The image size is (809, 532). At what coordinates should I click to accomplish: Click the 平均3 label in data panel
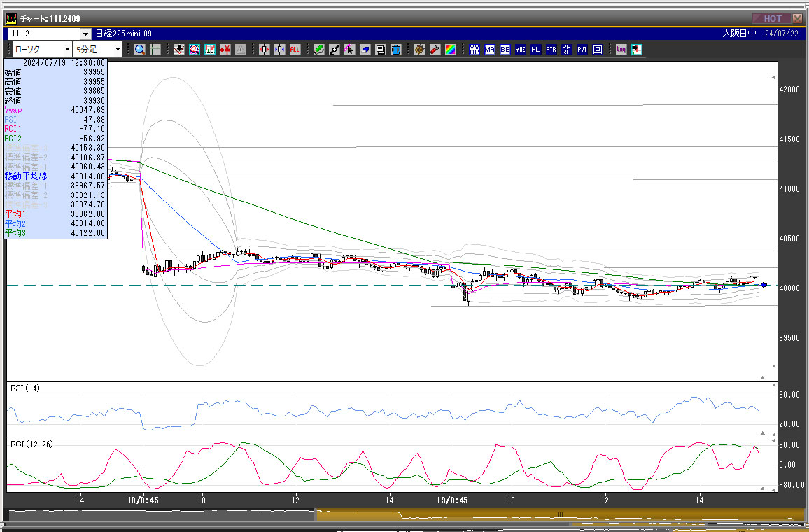pyautogui.click(x=15, y=233)
